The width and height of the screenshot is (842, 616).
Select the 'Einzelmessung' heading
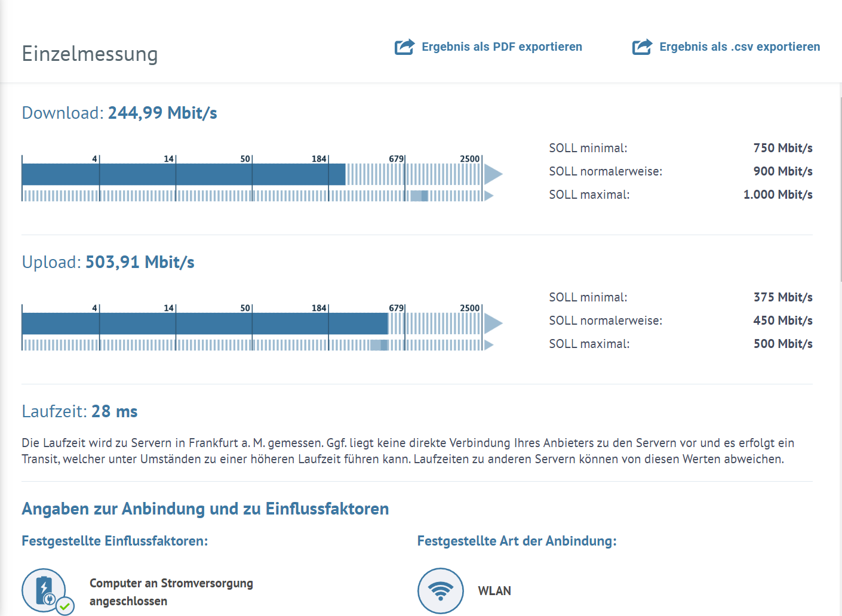90,54
